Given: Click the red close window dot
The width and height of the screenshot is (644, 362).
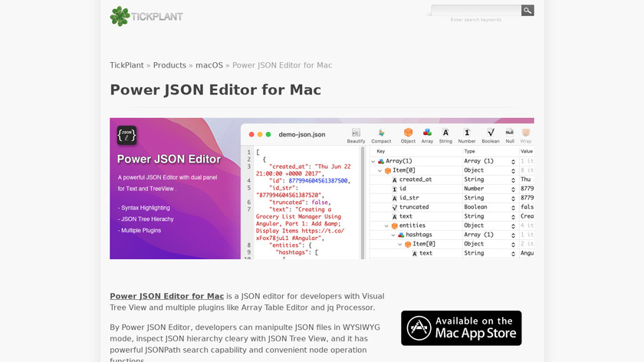Looking at the screenshot, I should [251, 134].
